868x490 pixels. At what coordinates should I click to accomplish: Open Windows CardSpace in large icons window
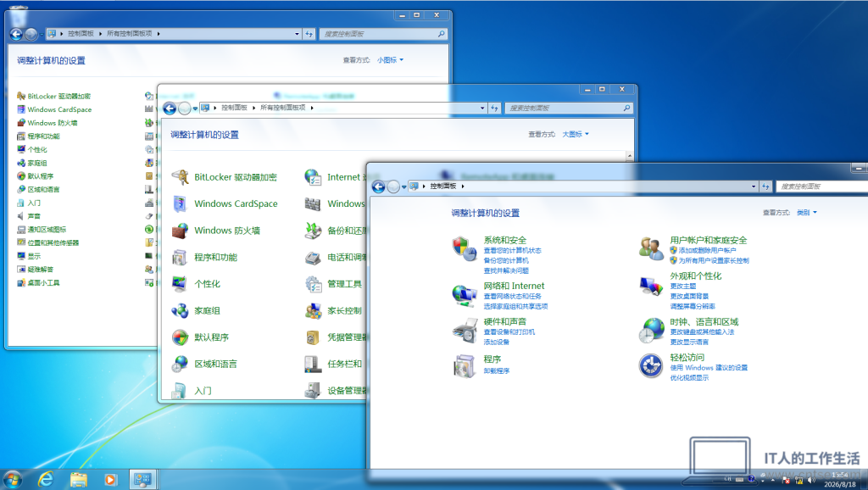[x=224, y=203]
